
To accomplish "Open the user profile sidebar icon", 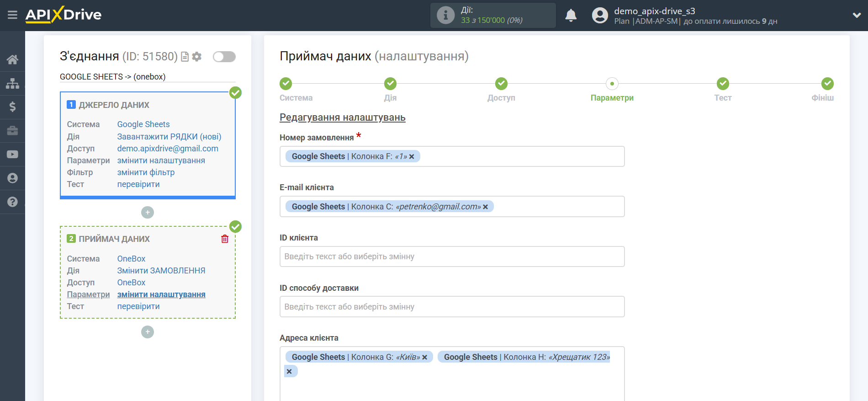I will pos(12,178).
